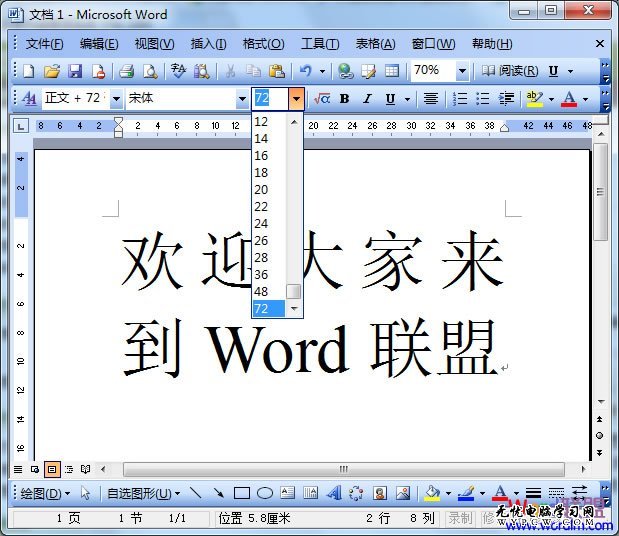The height and width of the screenshot is (536, 619).
Task: Undo the last action
Action: click(305, 71)
